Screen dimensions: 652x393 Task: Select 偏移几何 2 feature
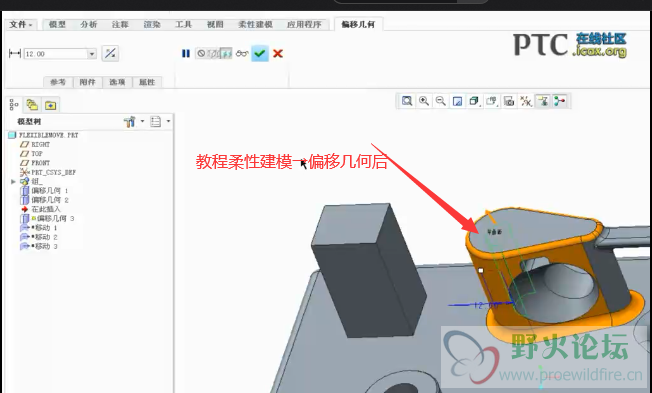(44, 200)
